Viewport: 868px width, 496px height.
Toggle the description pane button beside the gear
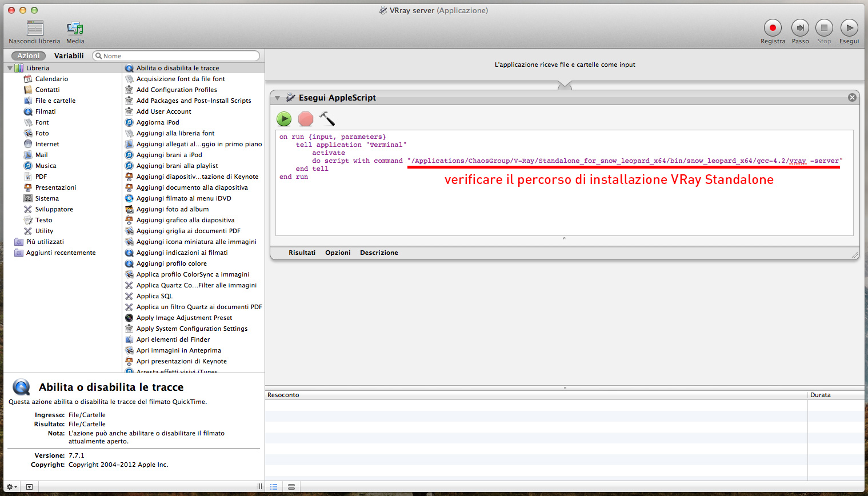pos(29,487)
